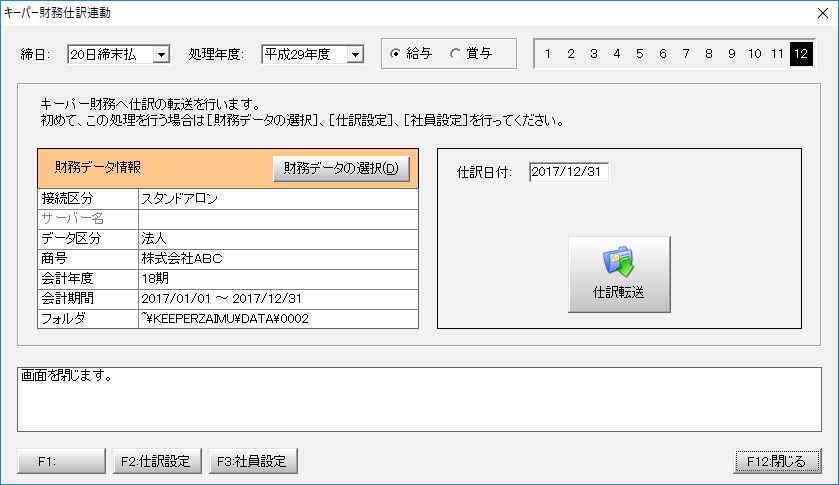
Task: Click the F3:社員設定 button
Action: tap(253, 461)
